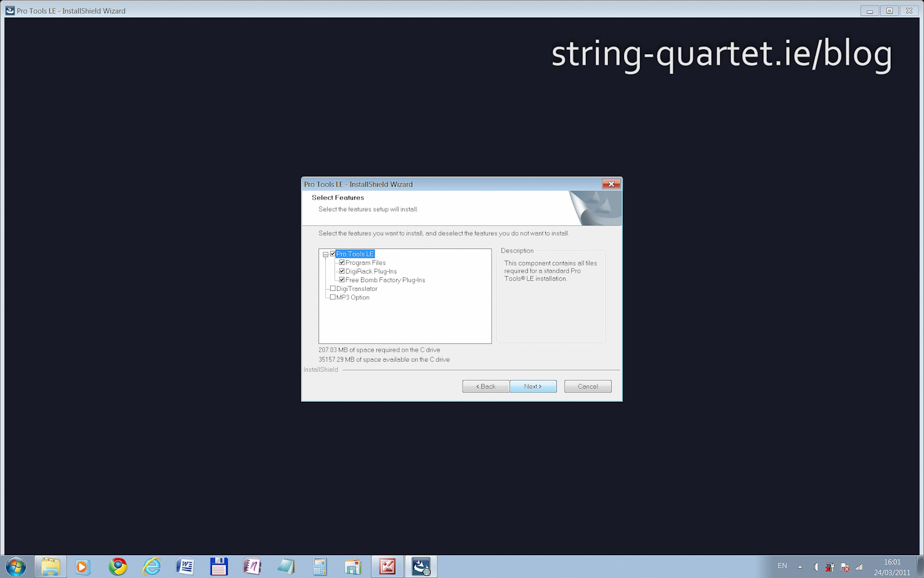This screenshot has height=578, width=924.
Task: Click 'Select the features setup will install' text
Action: tap(368, 210)
